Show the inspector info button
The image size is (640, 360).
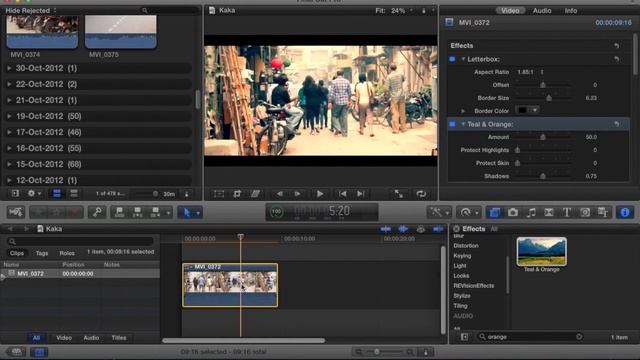[x=624, y=212]
